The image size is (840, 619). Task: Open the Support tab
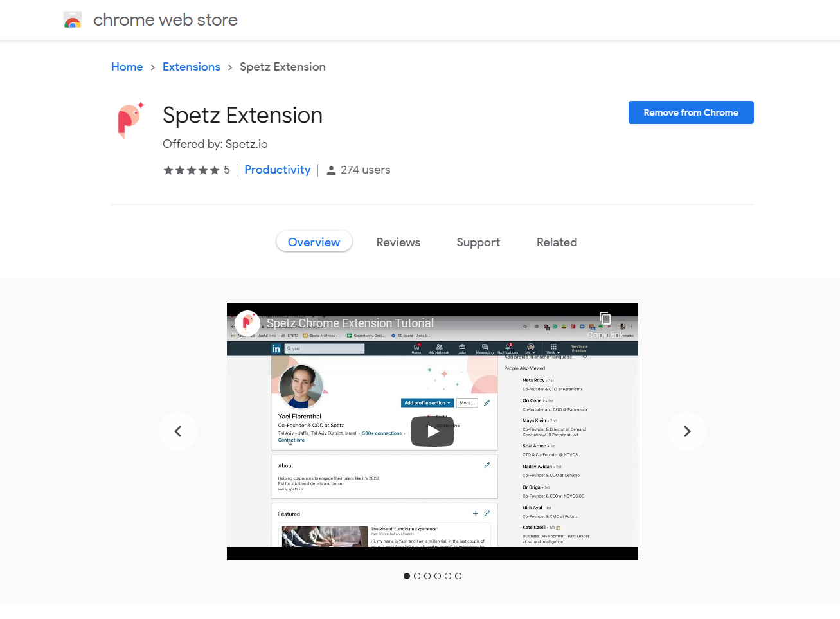pyautogui.click(x=478, y=242)
